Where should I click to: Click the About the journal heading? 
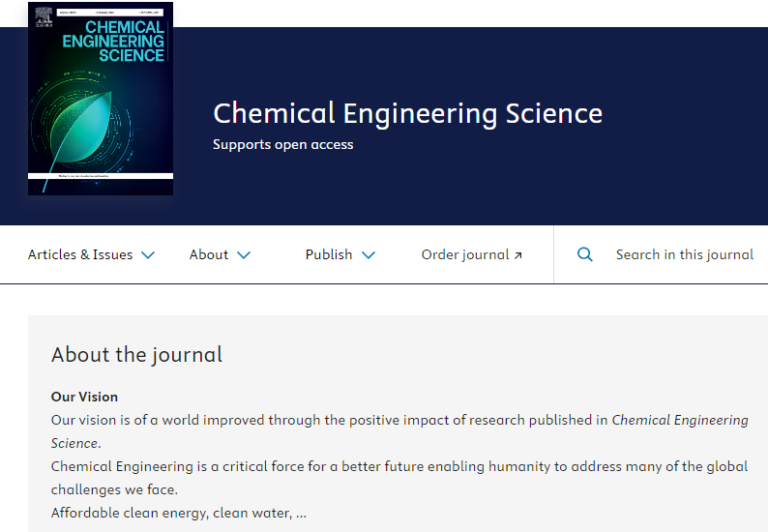(136, 355)
